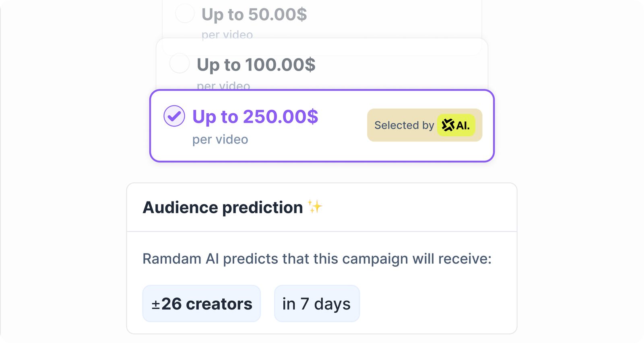Click the Audience prediction header
The image size is (644, 343).
(x=222, y=207)
